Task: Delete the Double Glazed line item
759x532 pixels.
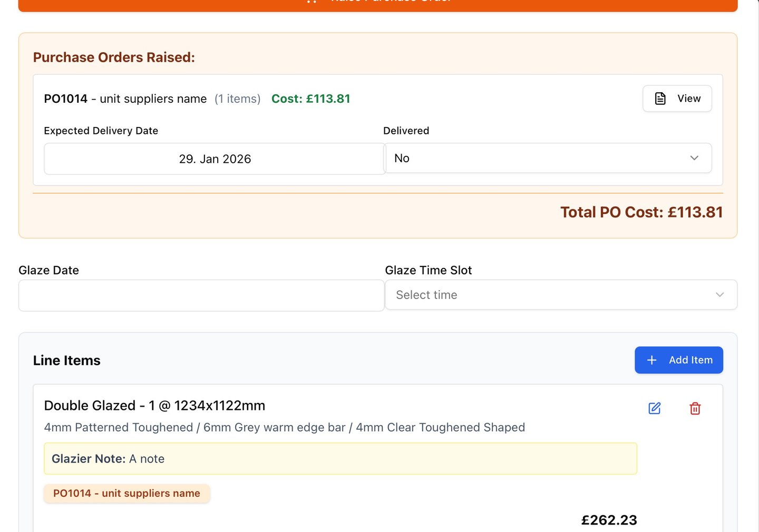Action: pos(695,408)
